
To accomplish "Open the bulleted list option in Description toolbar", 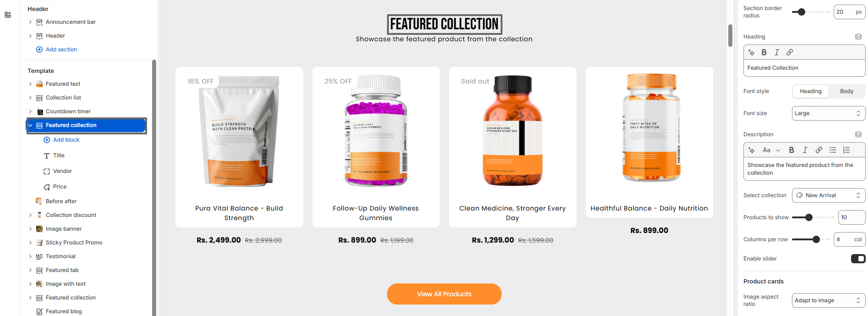I will [832, 150].
